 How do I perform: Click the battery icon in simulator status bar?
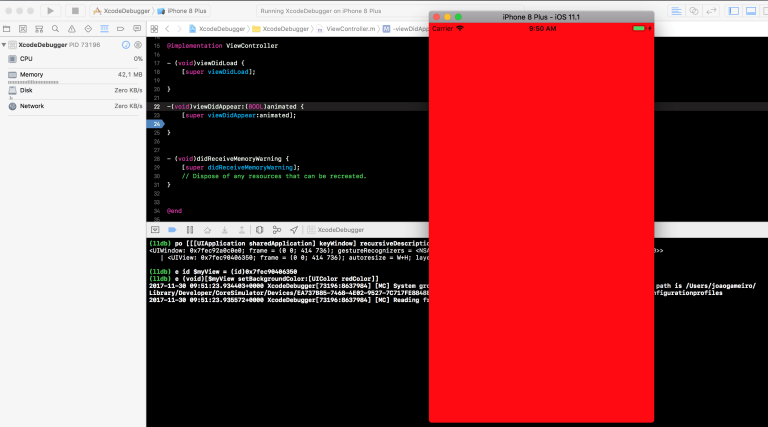click(639, 28)
